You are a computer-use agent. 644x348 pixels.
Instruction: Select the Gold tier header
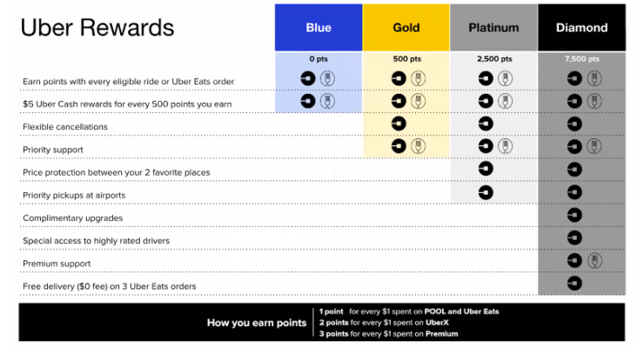[406, 27]
